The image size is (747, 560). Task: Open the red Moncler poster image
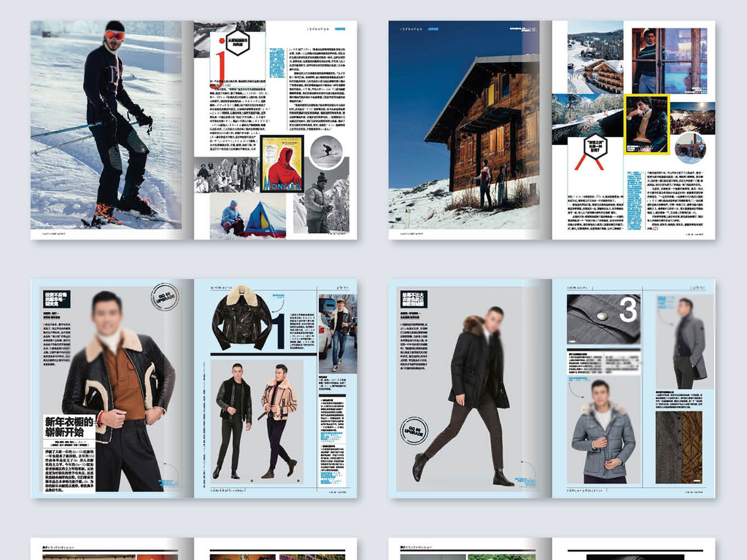pos(282,164)
